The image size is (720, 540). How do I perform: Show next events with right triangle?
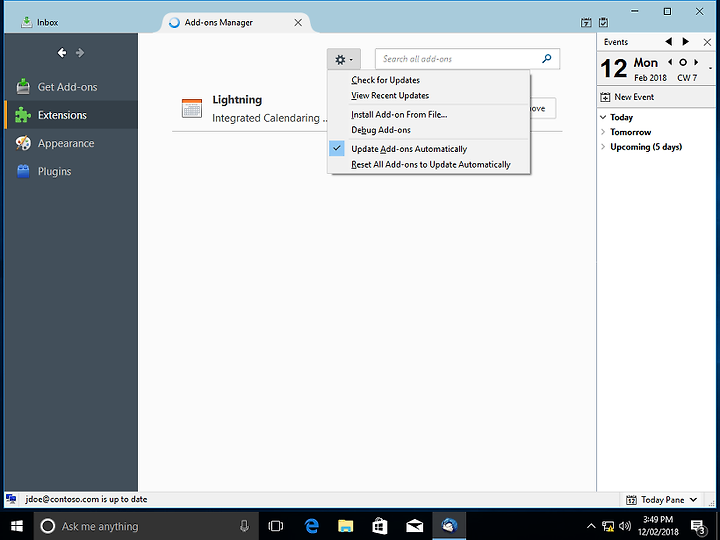pyautogui.click(x=686, y=42)
